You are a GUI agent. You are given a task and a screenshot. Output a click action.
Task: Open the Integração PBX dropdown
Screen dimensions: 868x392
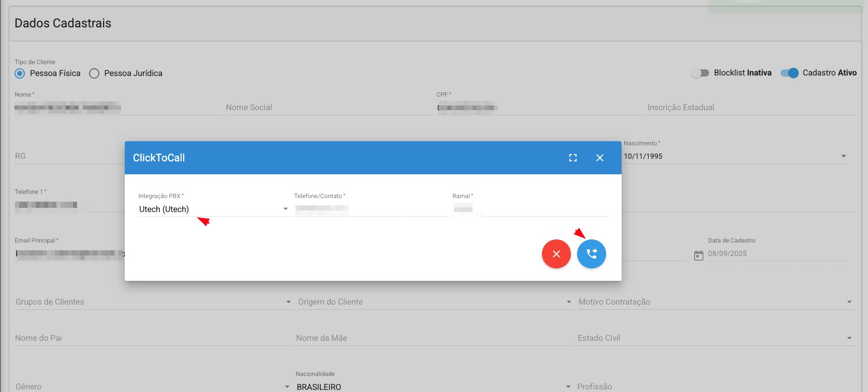[x=213, y=209]
